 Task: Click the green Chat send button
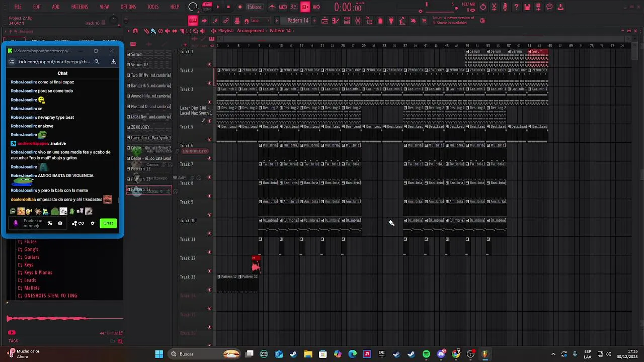click(108, 223)
